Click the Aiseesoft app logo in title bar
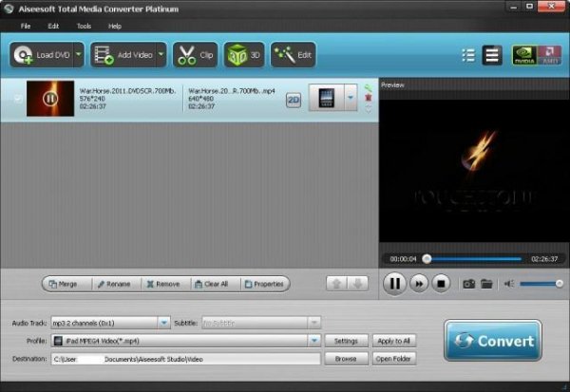Image resolution: width=570 pixels, height=392 pixels. tap(9, 9)
